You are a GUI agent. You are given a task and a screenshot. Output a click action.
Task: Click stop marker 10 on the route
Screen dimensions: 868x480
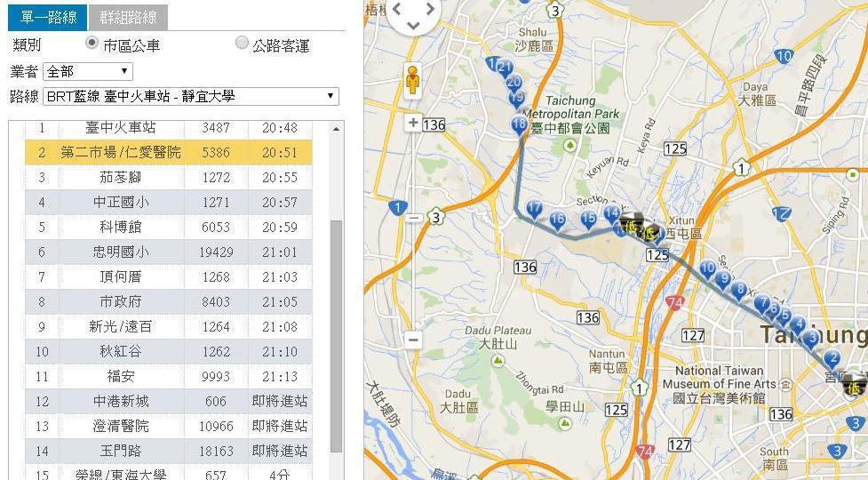click(x=707, y=268)
